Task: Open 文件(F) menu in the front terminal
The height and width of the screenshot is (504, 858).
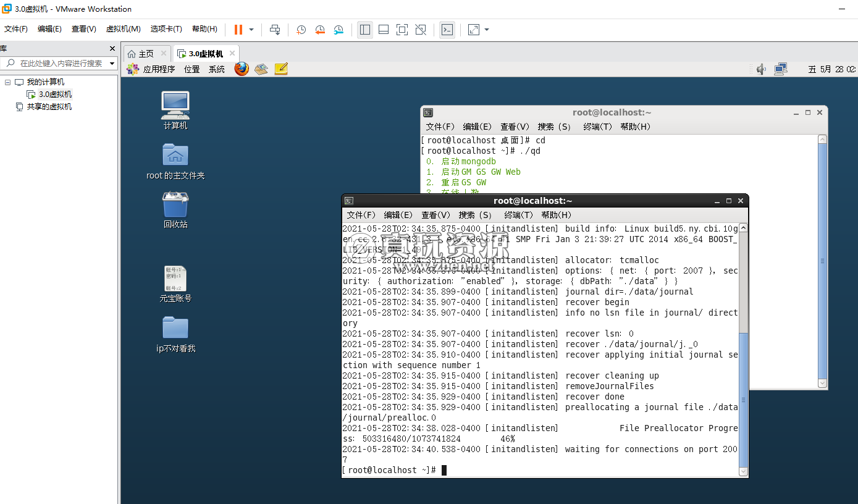Action: 361,215
